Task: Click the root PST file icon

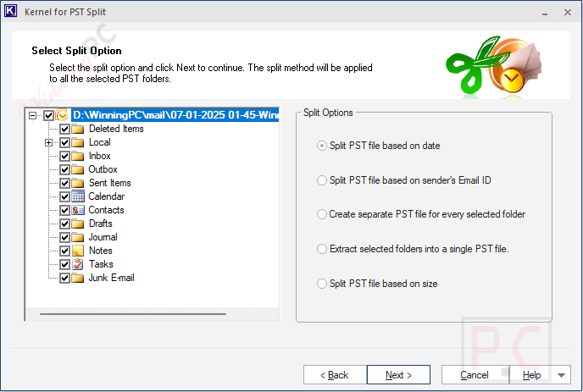Action: [x=62, y=115]
